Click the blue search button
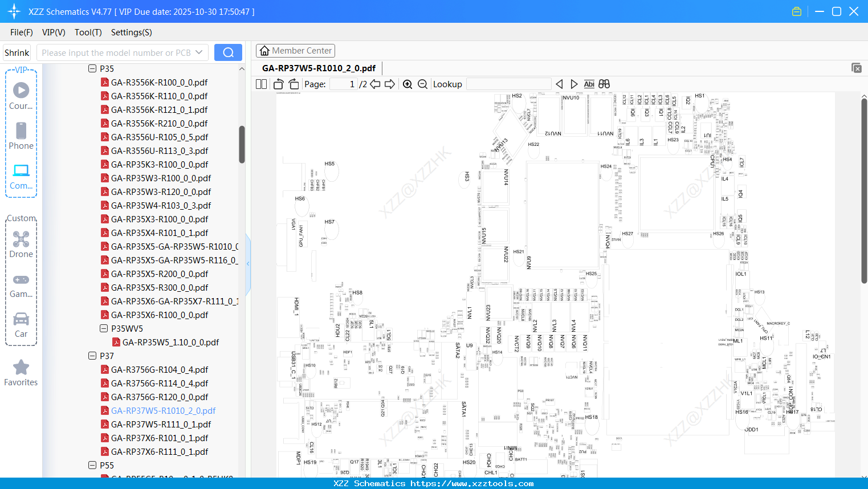The width and height of the screenshot is (868, 489). tap(228, 52)
